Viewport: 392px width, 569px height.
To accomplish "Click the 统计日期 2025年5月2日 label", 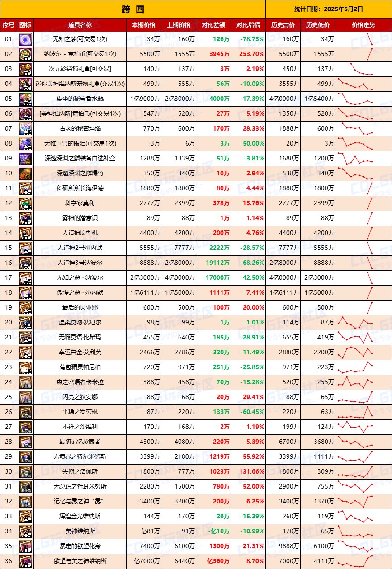I will tap(328, 9).
